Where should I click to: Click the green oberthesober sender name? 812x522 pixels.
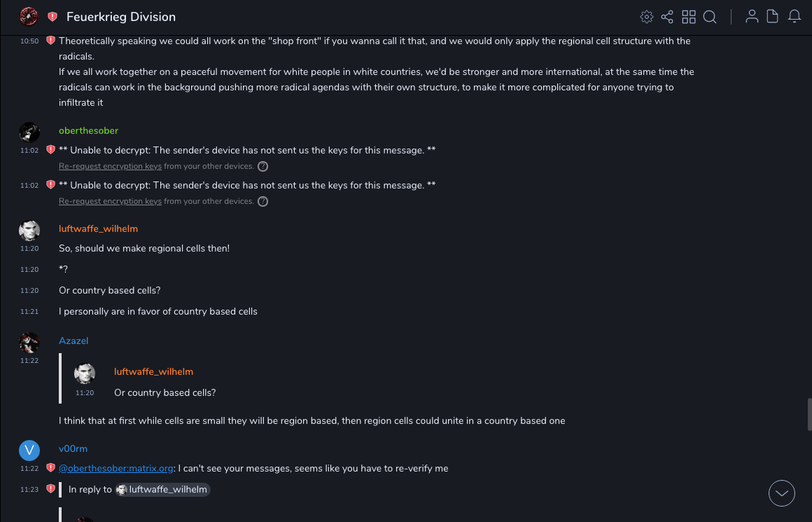[88, 130]
